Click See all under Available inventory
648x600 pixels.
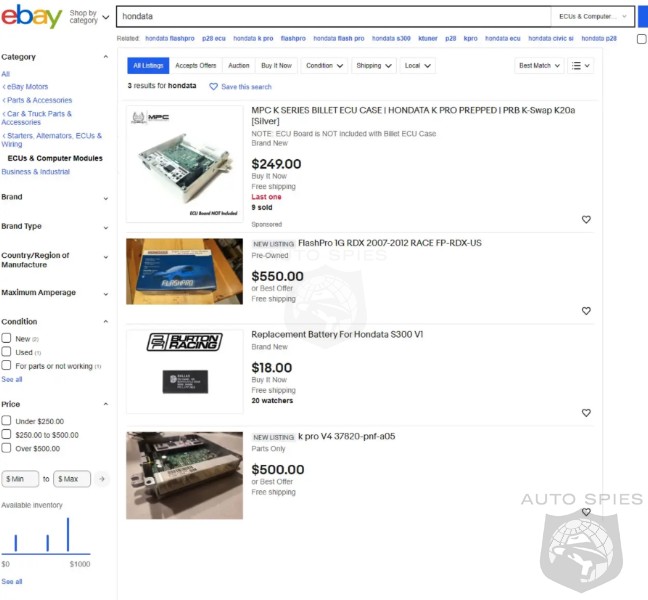click(x=12, y=581)
